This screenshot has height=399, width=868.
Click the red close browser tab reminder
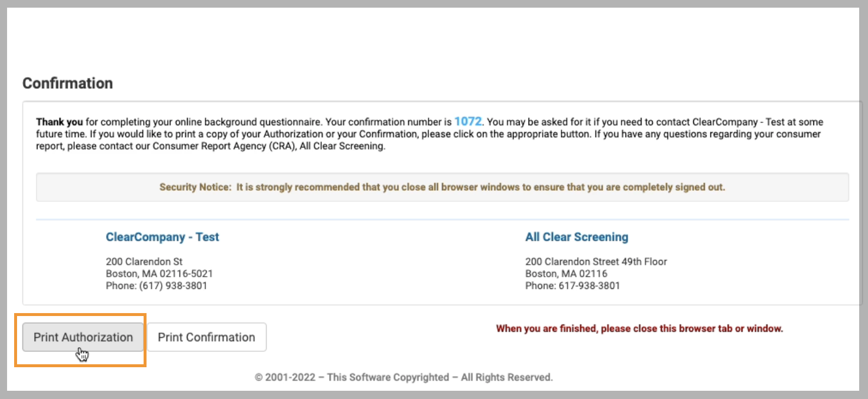point(640,328)
